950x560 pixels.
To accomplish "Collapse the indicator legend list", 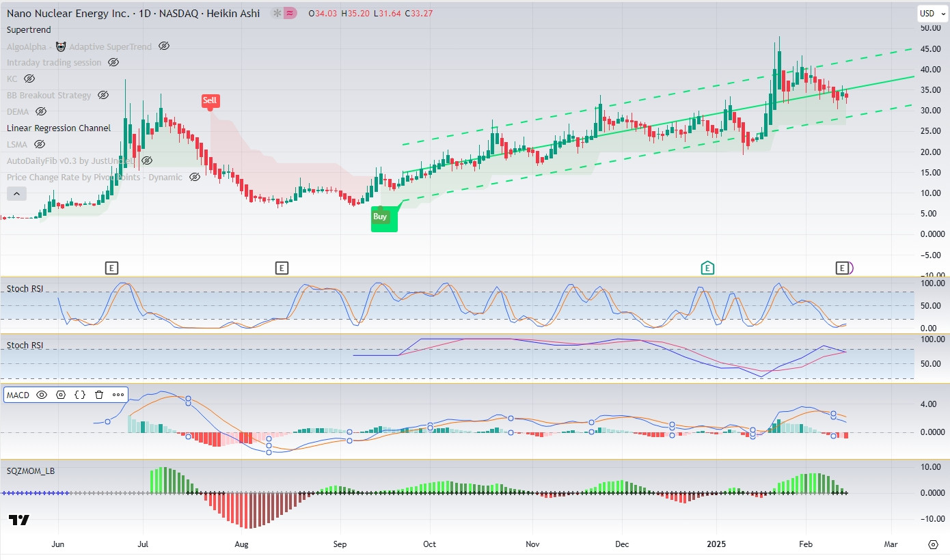I will [x=17, y=194].
